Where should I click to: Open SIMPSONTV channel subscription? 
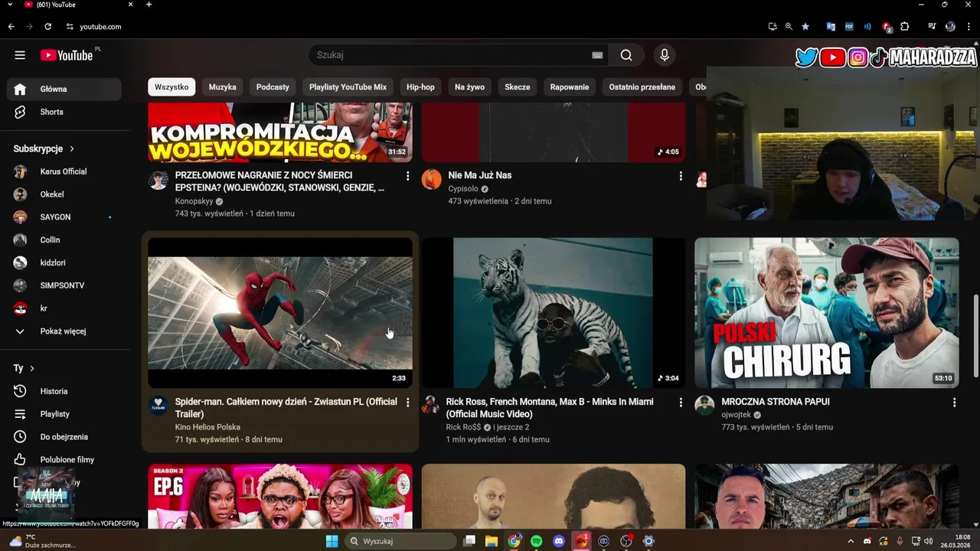point(64,285)
